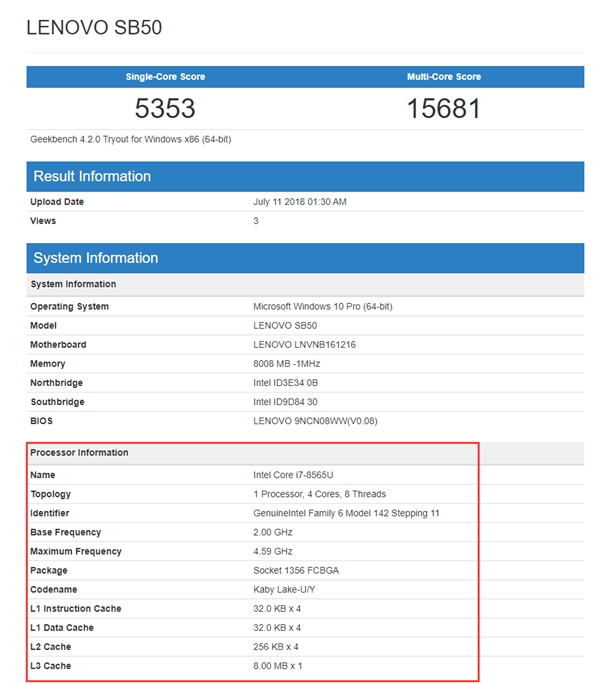The image size is (600, 684).
Task: Click the Geekbench 4.2.0 Tryout version line
Action: pos(130,139)
